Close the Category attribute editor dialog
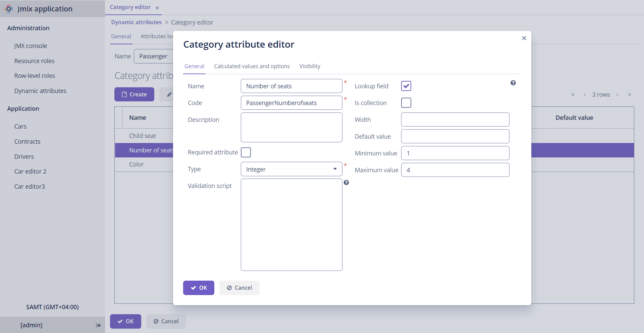The height and width of the screenshot is (333, 644). click(x=524, y=38)
